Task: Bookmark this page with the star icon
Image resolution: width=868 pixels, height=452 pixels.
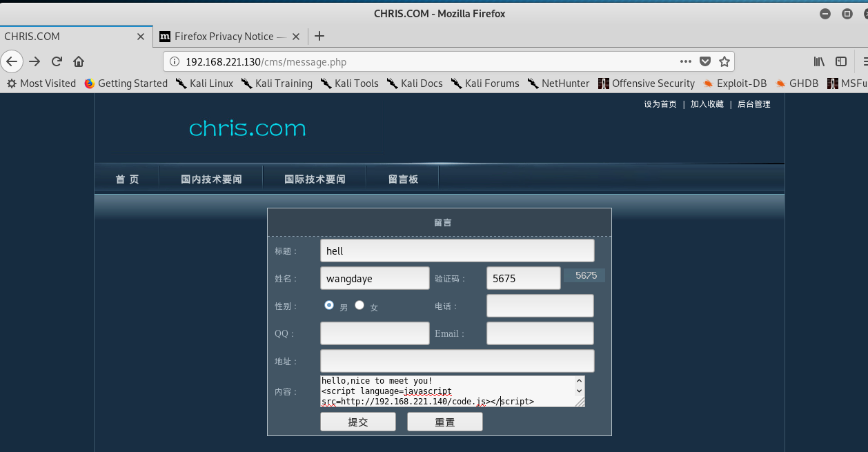Action: coord(724,61)
